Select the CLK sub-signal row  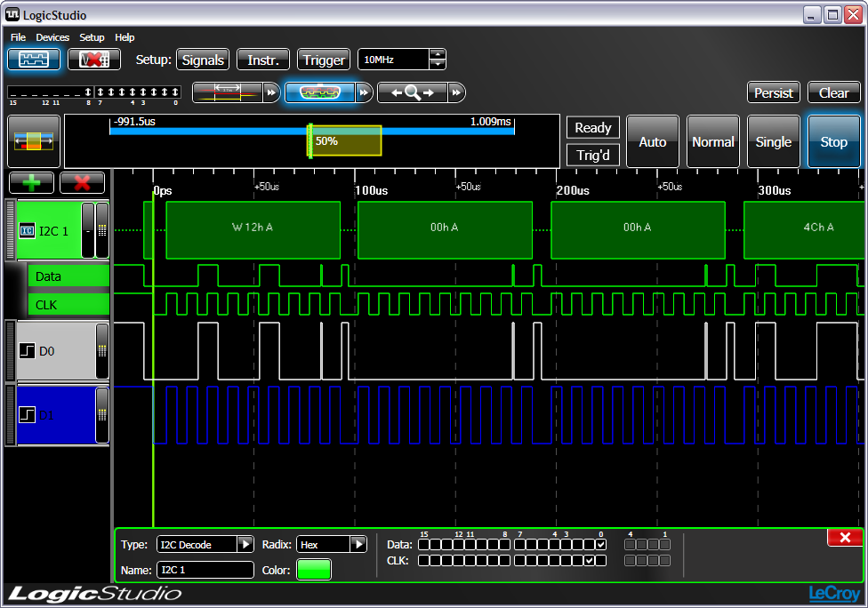click(x=68, y=304)
